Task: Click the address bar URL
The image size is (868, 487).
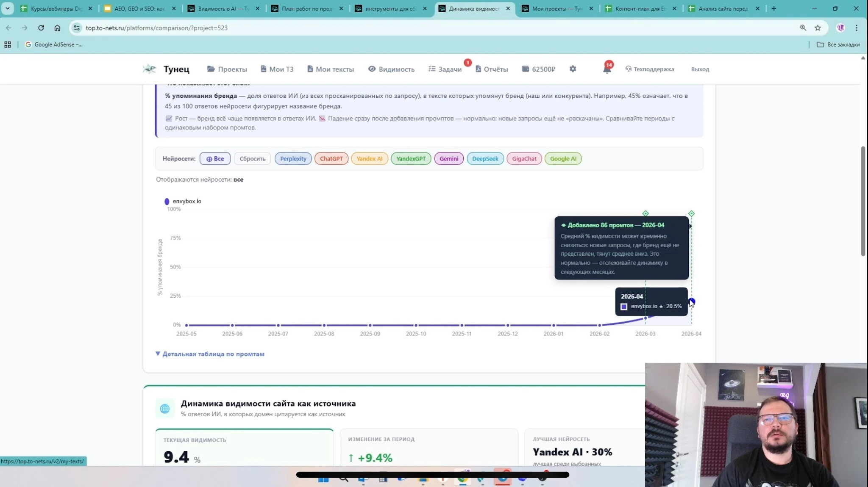Action: (x=157, y=28)
